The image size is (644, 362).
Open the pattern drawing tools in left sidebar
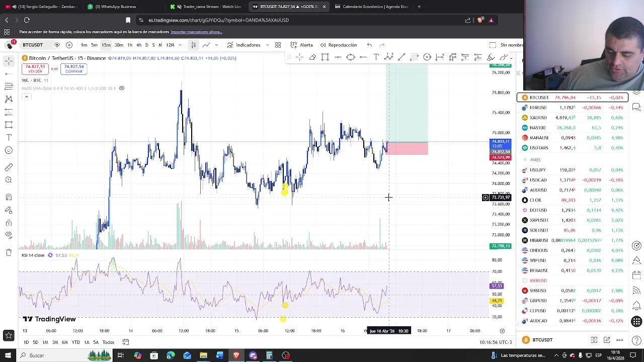point(9,99)
